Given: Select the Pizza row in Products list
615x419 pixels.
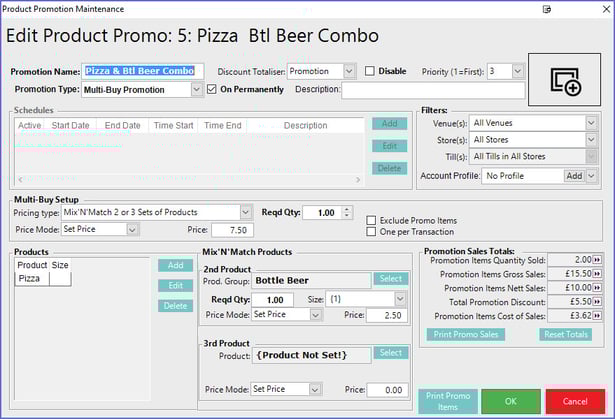Looking at the screenshot, I should 30,279.
